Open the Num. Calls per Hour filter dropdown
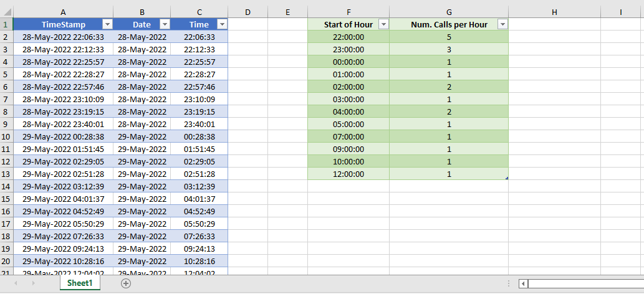This screenshot has height=294, width=644. coord(502,25)
